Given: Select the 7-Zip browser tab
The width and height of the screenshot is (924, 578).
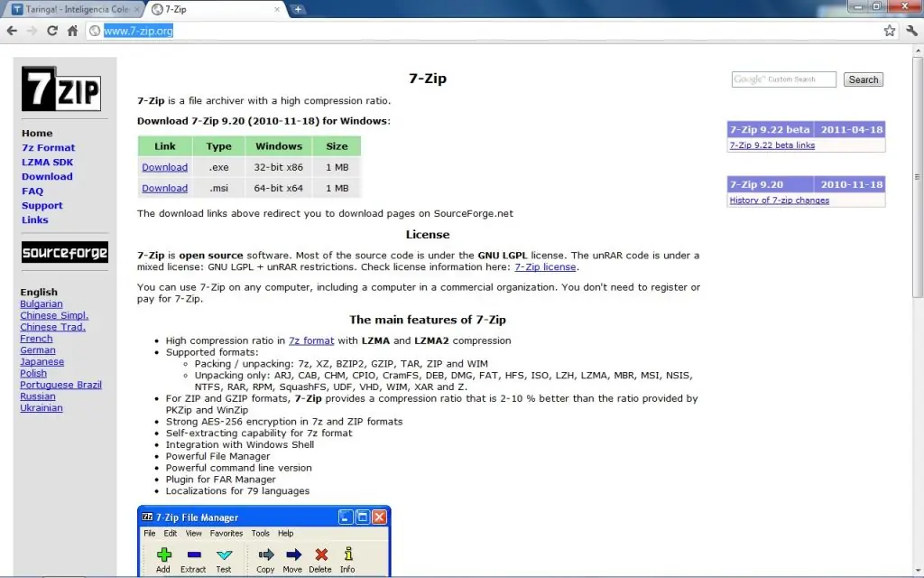Looking at the screenshot, I should (215, 9).
